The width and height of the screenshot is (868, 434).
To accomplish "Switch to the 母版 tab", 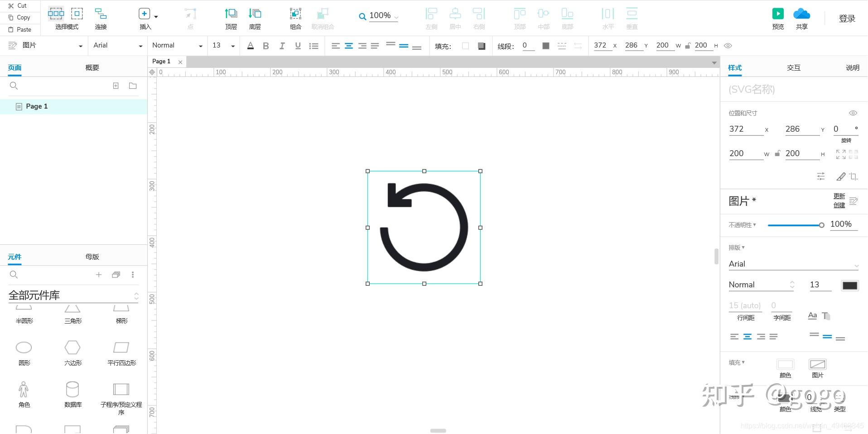I will [92, 257].
